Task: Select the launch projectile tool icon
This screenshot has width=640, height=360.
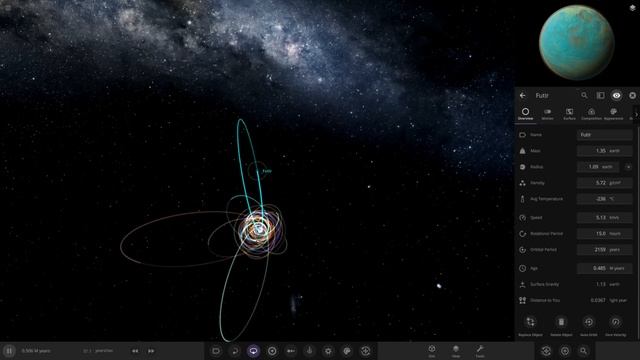Action: (291, 351)
